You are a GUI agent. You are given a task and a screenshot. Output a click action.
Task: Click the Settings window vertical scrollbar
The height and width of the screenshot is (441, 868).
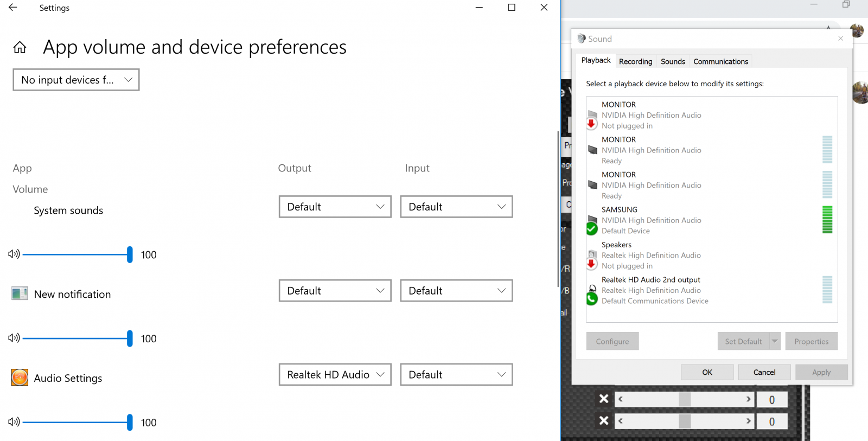(558, 209)
